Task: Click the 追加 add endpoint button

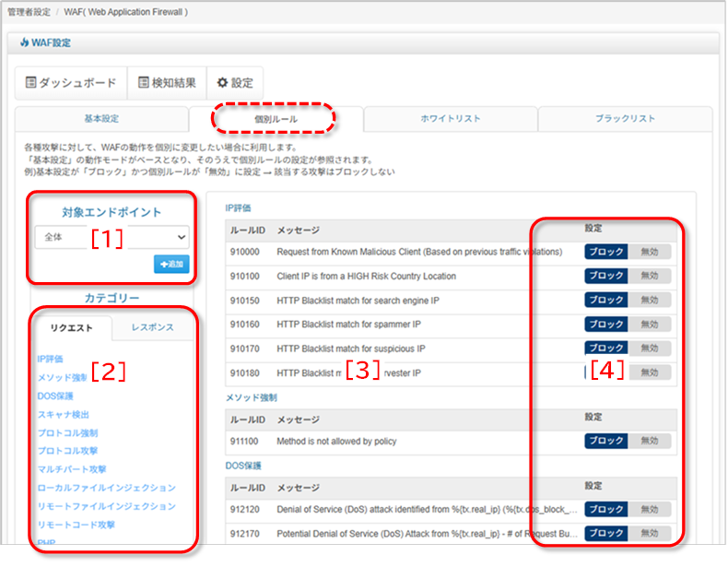Action: (x=171, y=264)
